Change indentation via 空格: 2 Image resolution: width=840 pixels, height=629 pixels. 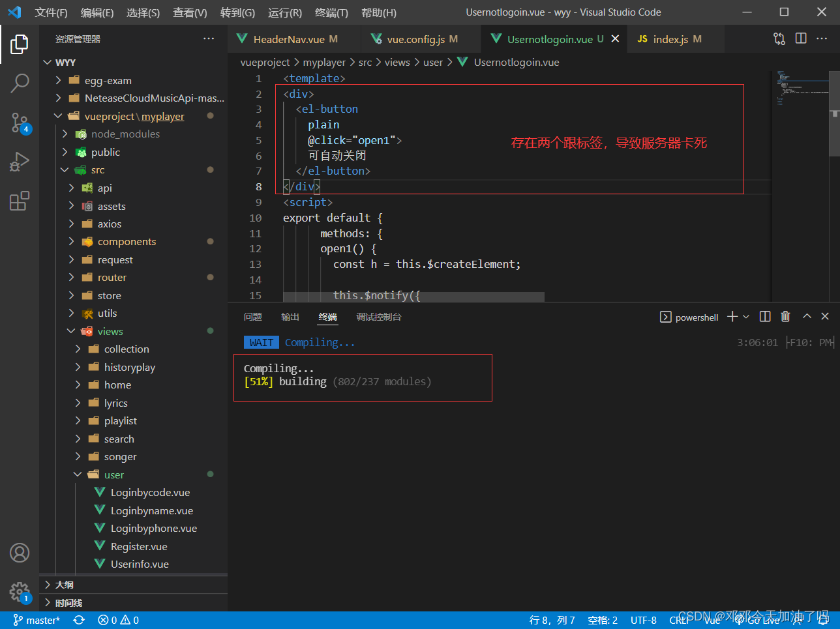pyautogui.click(x=603, y=621)
